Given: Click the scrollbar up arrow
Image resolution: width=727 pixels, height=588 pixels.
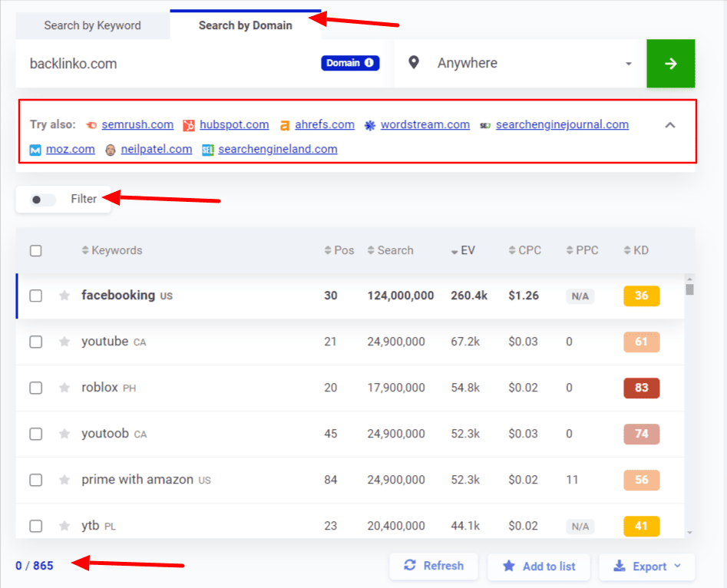Looking at the screenshot, I should point(690,279).
